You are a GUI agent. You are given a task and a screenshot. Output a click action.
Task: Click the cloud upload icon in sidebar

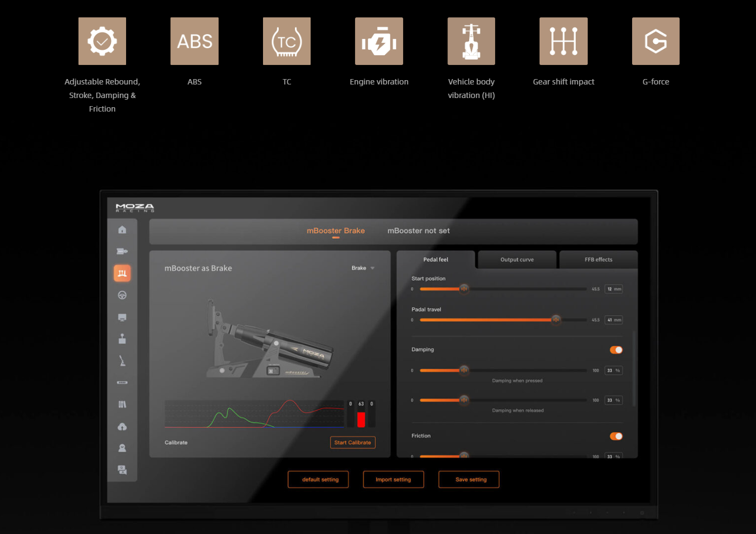click(122, 427)
